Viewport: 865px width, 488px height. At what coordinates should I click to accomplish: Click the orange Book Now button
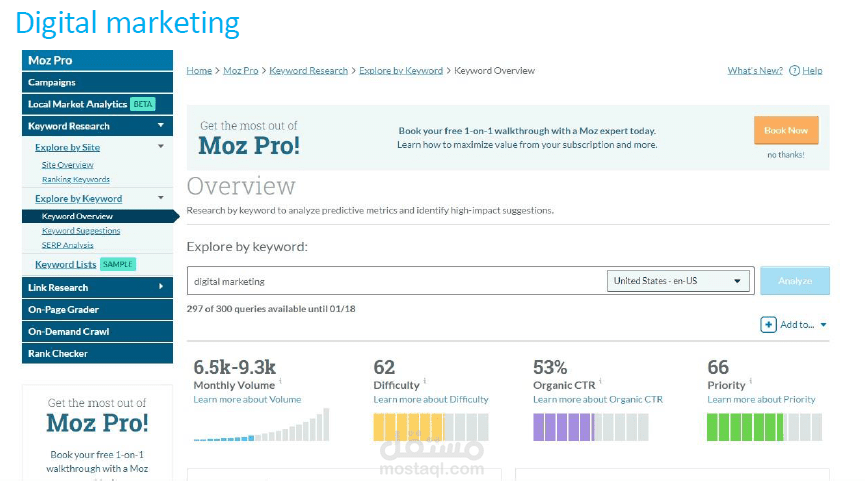(x=786, y=131)
